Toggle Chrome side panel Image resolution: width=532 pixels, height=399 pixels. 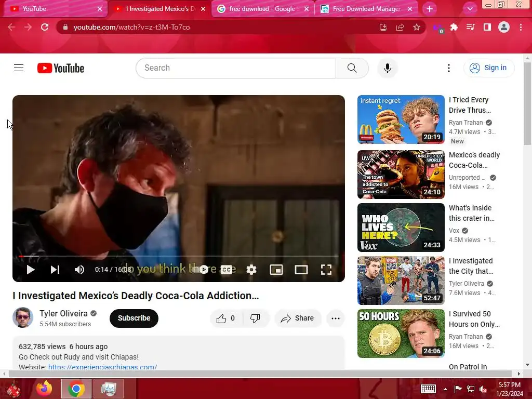(487, 27)
